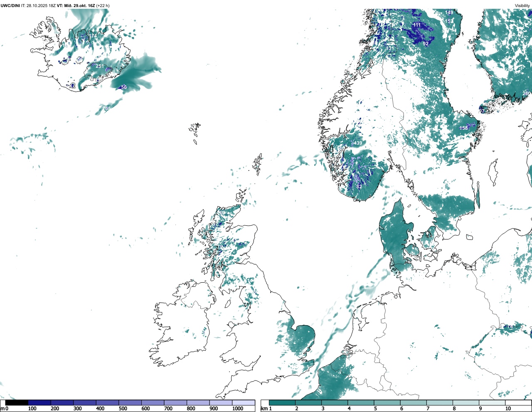The height and width of the screenshot is (412, 532).
Task: Click the '152' value on the map
Action: (449, 21)
